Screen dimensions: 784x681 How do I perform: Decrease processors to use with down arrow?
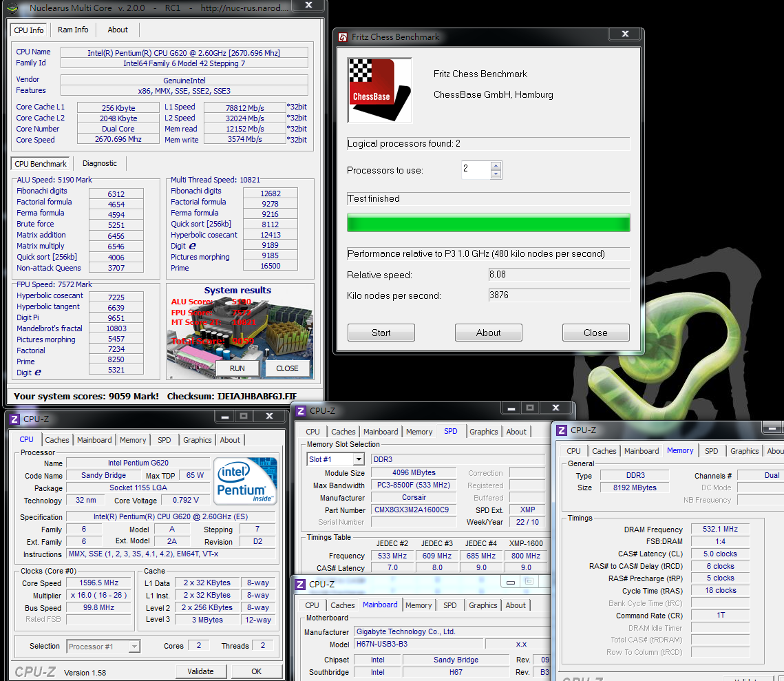pos(496,174)
